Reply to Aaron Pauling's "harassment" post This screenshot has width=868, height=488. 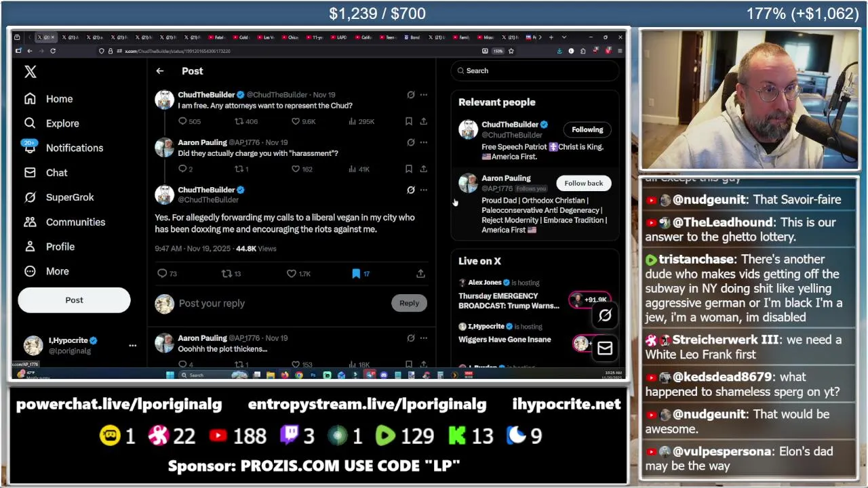click(182, 169)
